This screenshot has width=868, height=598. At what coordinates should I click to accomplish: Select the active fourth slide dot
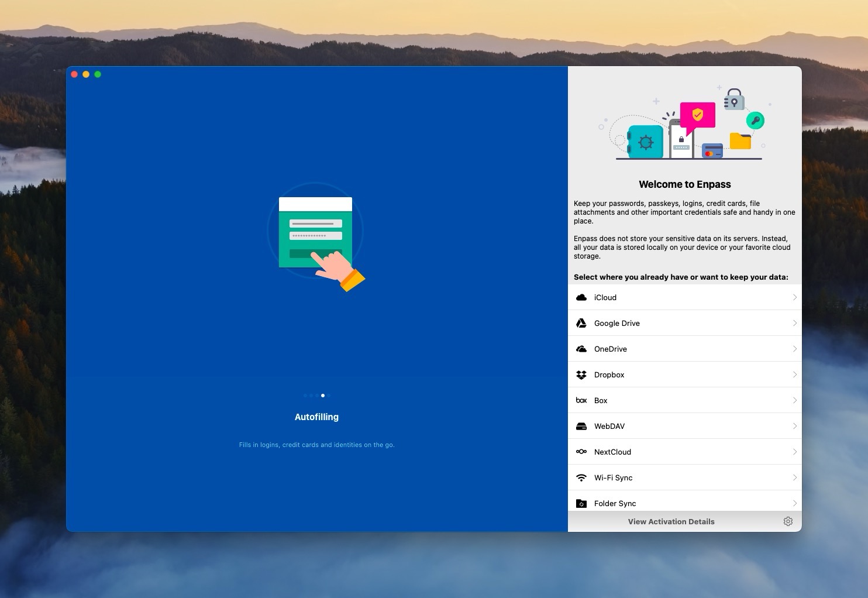[x=323, y=396]
